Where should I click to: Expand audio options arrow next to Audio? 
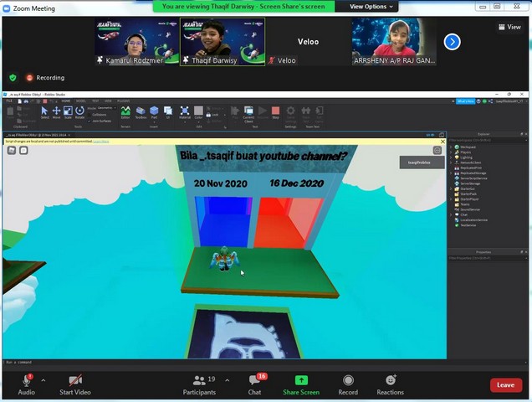(x=43, y=380)
